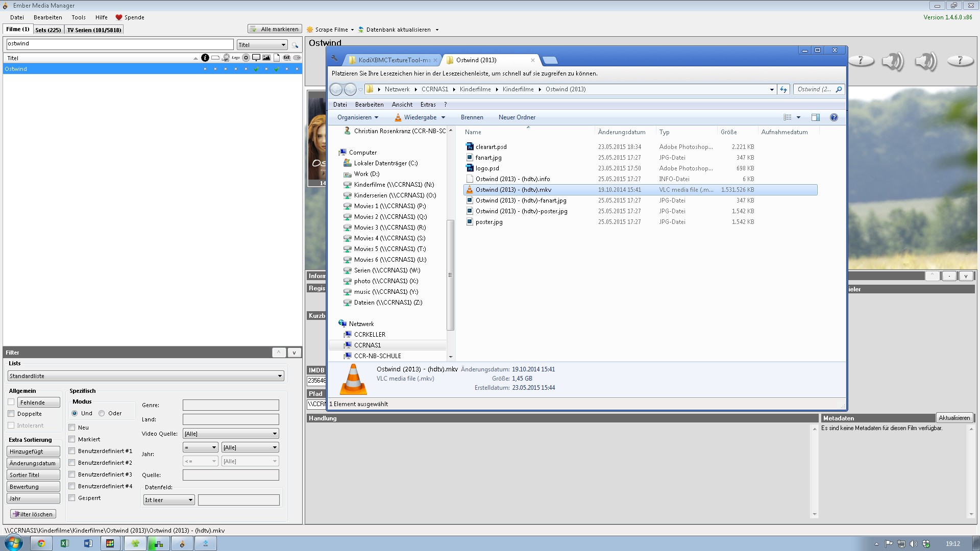Click the Filter löschen button
This screenshot has width=980, height=551.
click(33, 514)
